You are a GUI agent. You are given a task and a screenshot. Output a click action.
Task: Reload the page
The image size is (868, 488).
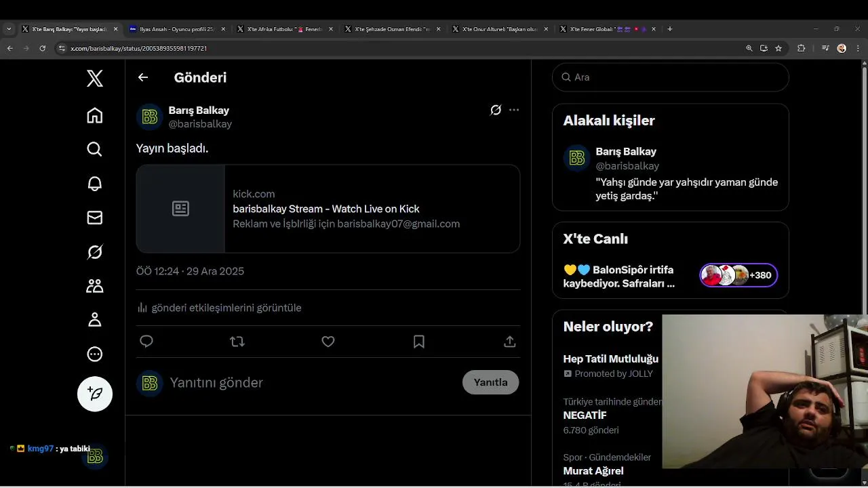pos(43,48)
